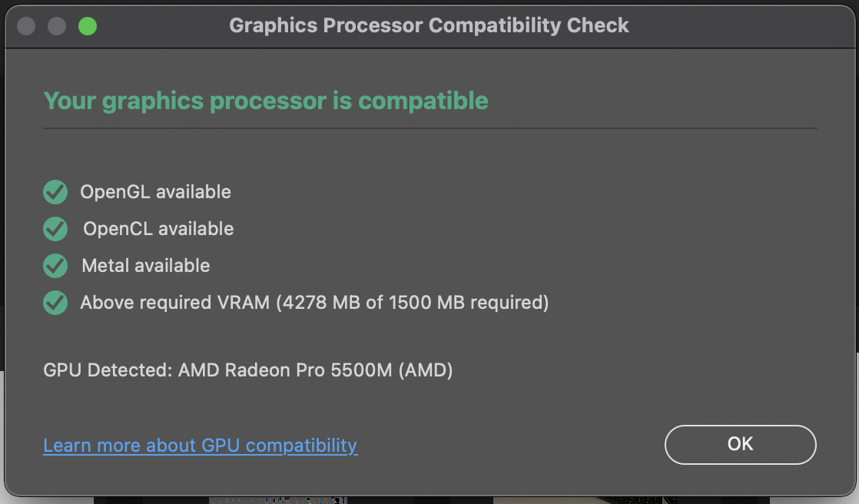Viewport: 859px width, 504px height.
Task: Click the Metal available checkmark icon
Action: pos(55,266)
